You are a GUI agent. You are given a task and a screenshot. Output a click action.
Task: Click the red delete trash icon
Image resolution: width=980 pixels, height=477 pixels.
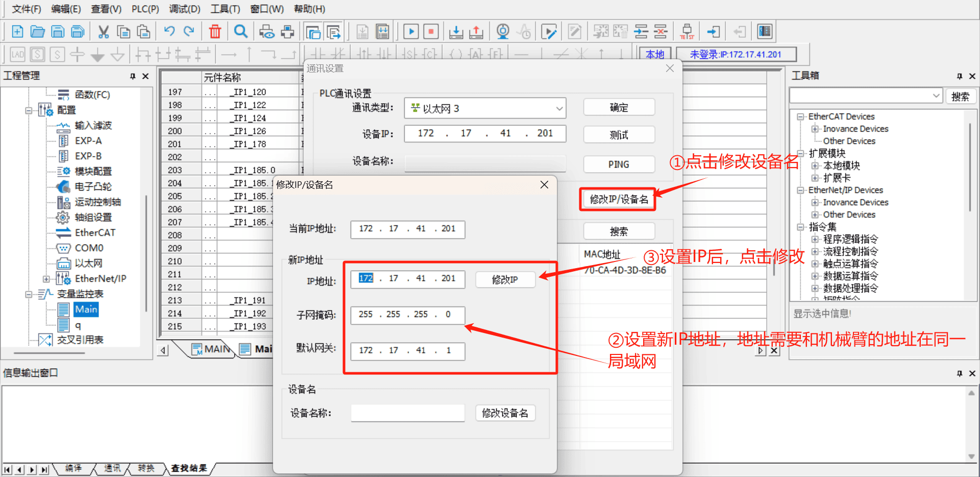click(x=215, y=32)
